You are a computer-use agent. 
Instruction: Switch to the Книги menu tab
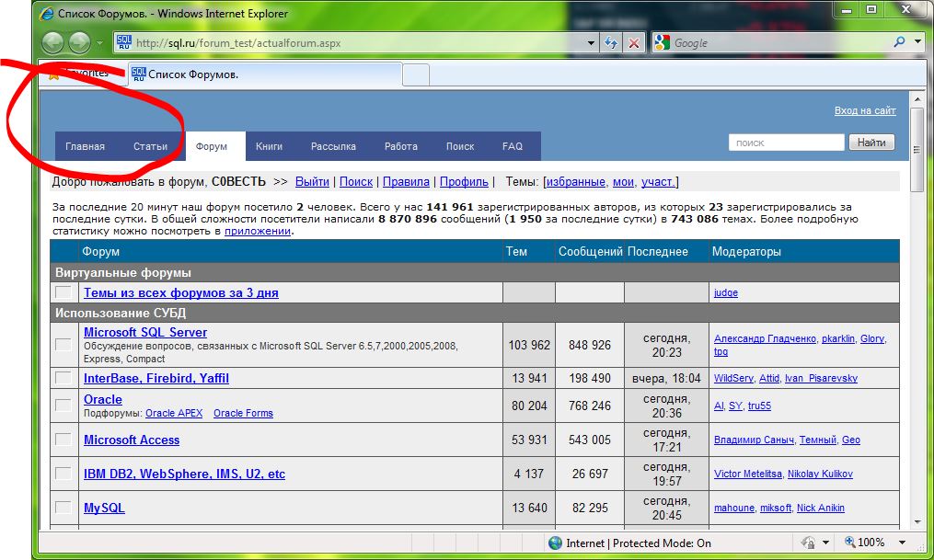click(x=269, y=146)
